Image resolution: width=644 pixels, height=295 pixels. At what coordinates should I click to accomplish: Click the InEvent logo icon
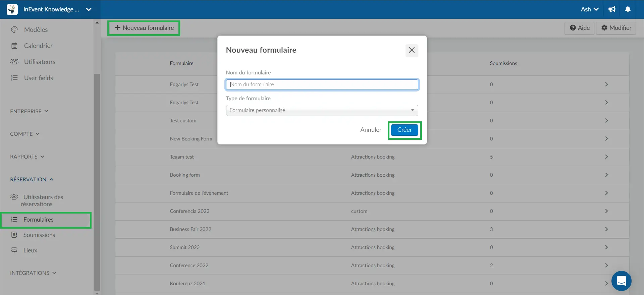pyautogui.click(x=12, y=9)
